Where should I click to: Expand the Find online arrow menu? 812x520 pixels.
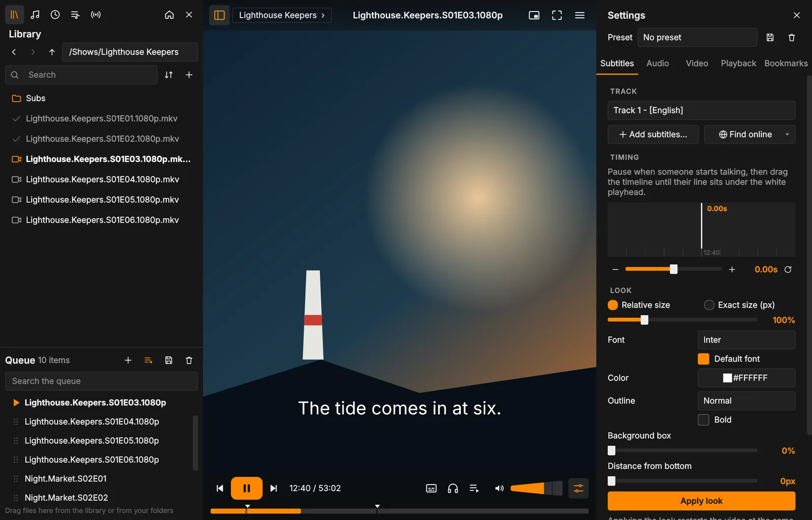click(787, 134)
